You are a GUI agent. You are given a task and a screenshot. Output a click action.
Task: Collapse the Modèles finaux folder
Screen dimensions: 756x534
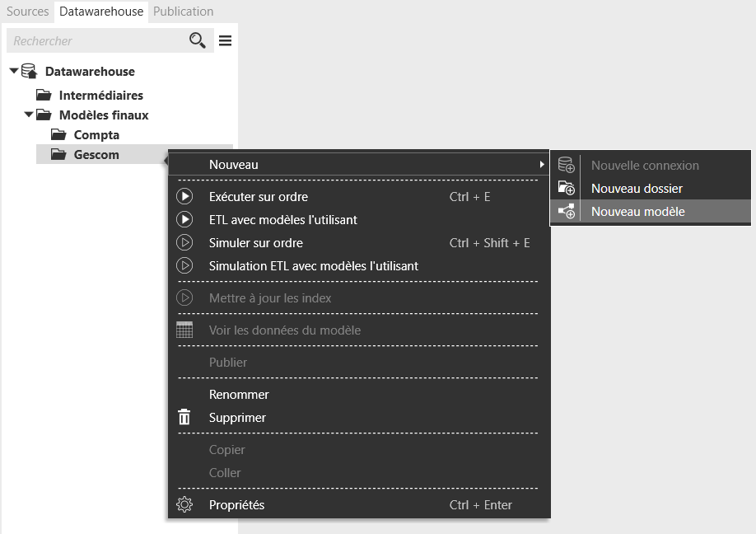tap(29, 115)
